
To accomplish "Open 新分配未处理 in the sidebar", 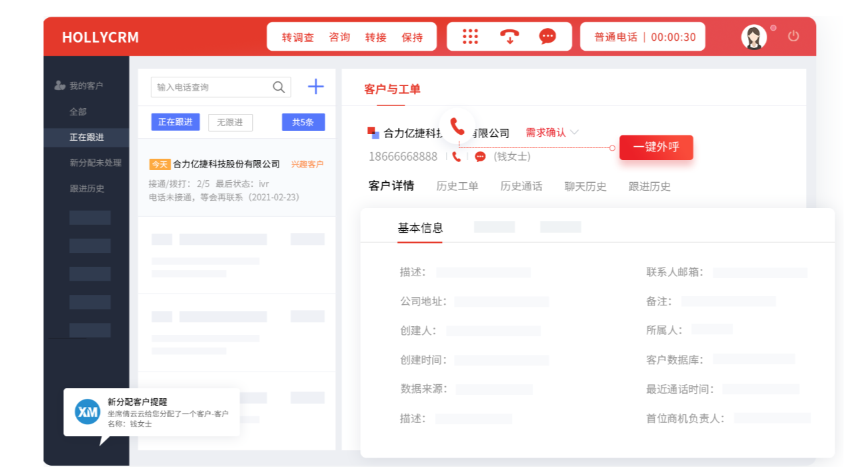I will coord(95,163).
